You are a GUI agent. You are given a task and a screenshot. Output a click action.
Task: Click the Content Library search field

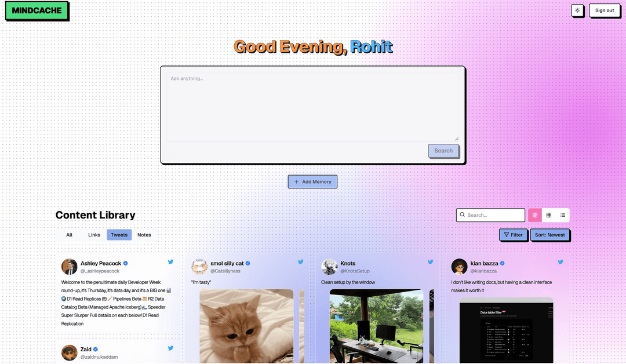(x=490, y=214)
